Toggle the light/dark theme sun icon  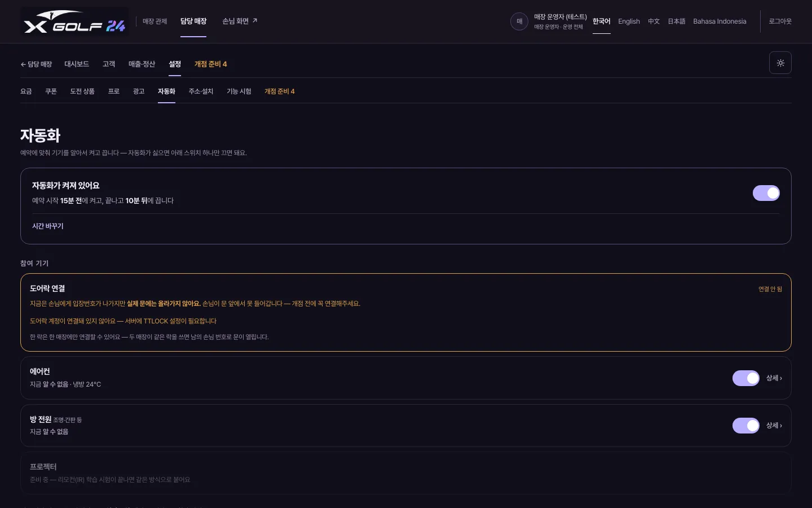click(x=780, y=63)
